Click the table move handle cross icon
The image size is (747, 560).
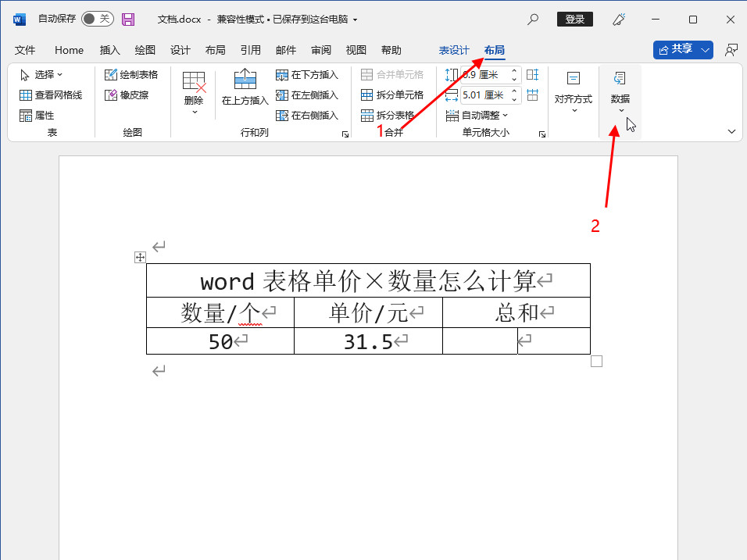140,258
